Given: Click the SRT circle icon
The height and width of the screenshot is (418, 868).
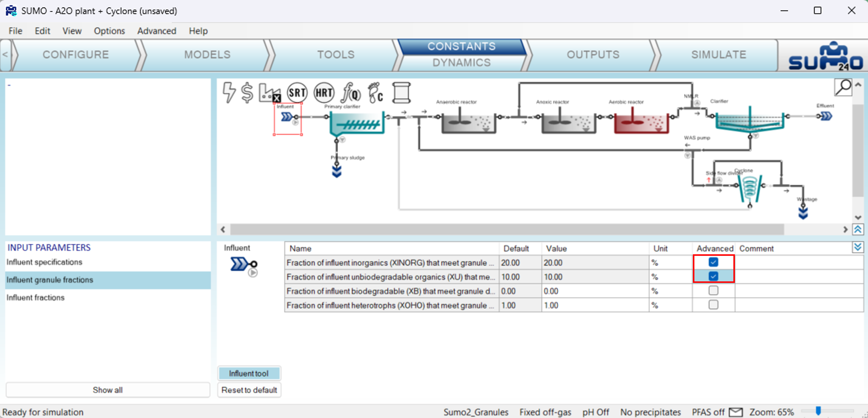Looking at the screenshot, I should point(297,93).
